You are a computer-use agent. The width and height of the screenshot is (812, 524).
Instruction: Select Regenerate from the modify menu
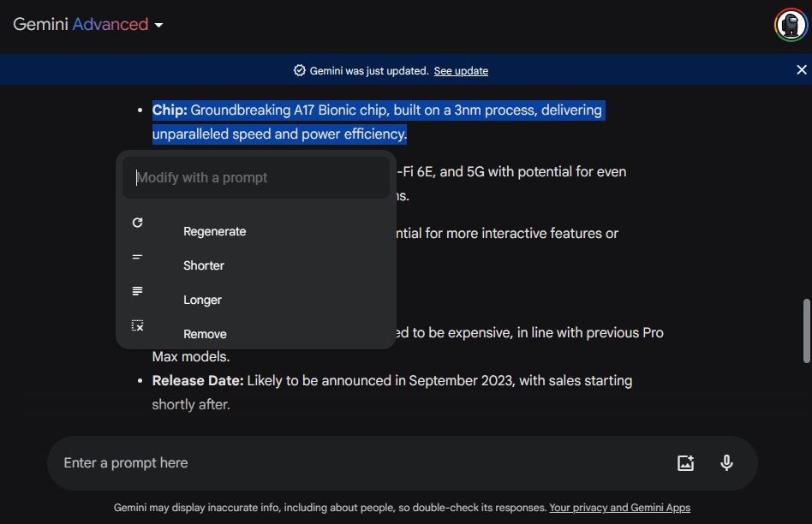coord(214,231)
